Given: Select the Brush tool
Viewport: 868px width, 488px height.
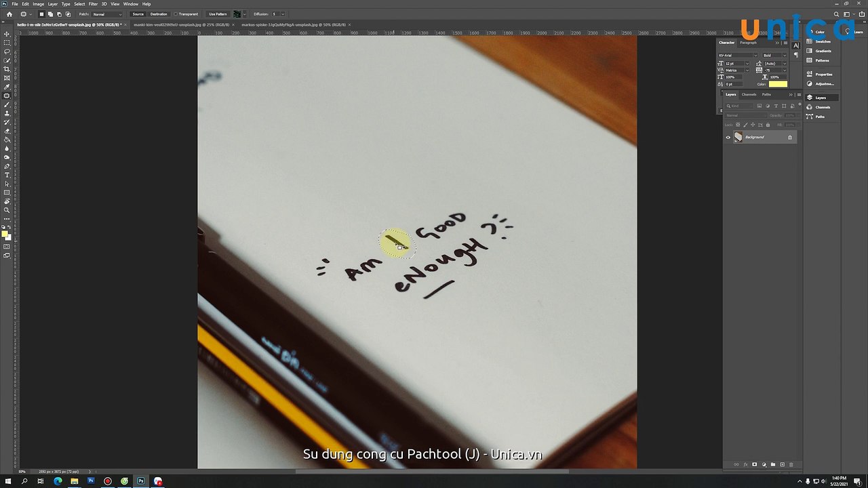Looking at the screenshot, I should (7, 104).
